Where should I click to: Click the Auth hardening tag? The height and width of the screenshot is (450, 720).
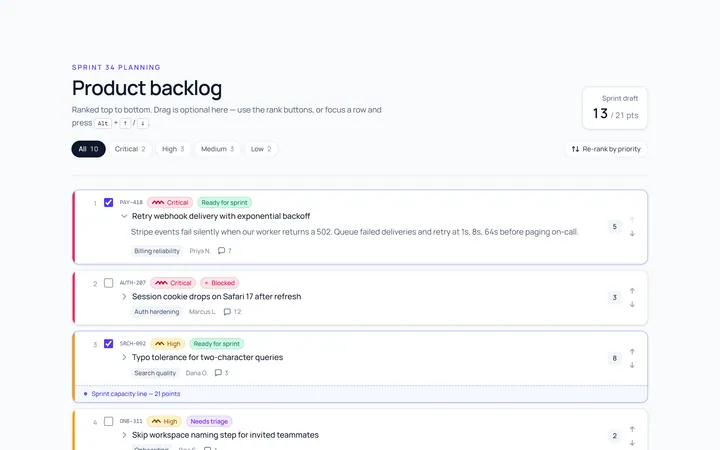coord(157,312)
